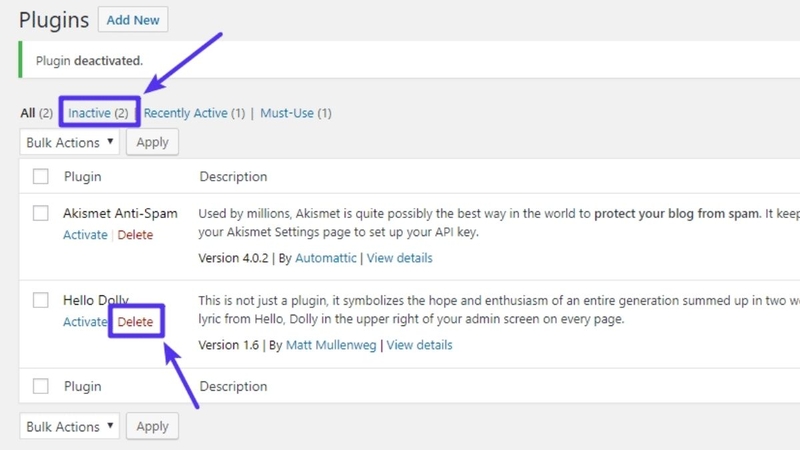View details for Hello Dolly

[x=419, y=345]
